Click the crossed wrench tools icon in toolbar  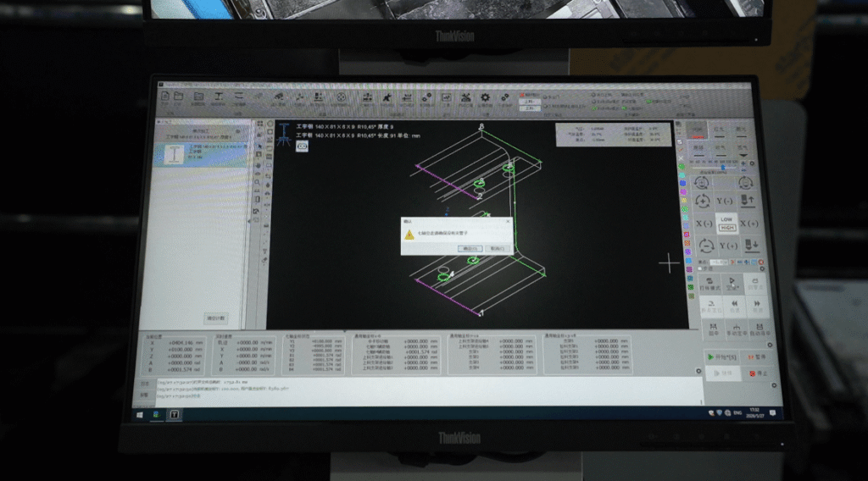coord(465,98)
